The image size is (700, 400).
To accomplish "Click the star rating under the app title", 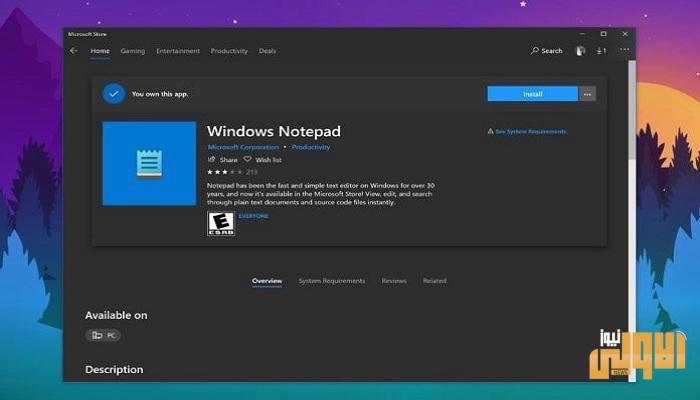I will [224, 172].
